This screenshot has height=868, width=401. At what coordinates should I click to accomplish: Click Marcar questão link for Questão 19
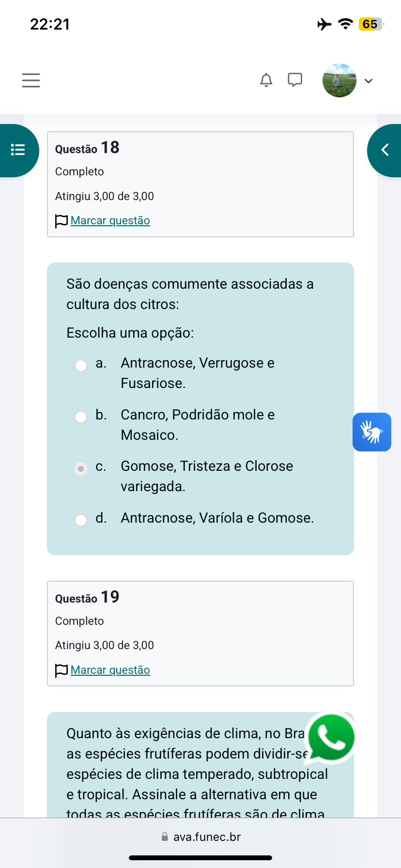[110, 670]
